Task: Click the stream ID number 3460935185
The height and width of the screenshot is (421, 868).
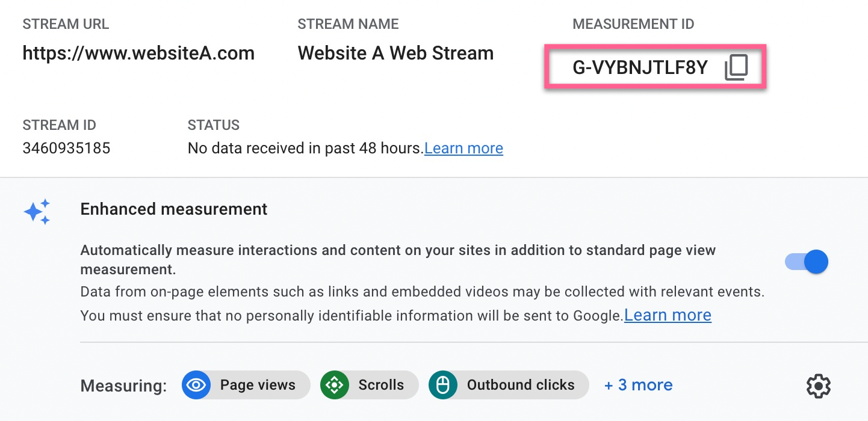Action: click(66, 148)
